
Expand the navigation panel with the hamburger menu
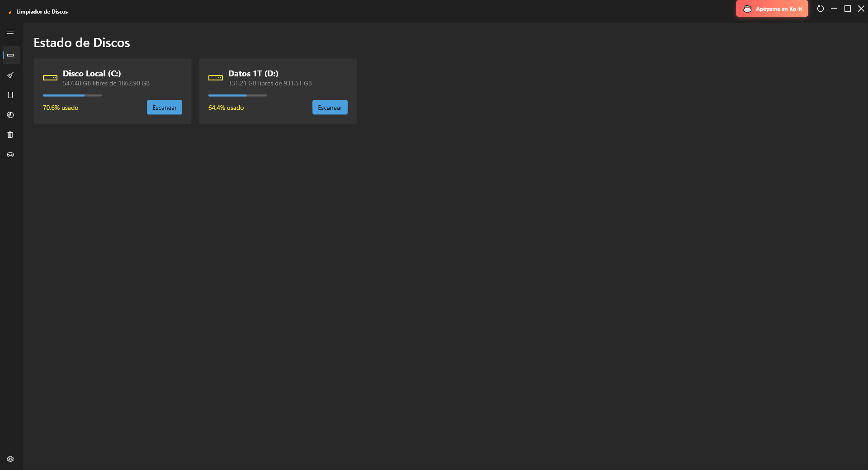coord(10,32)
